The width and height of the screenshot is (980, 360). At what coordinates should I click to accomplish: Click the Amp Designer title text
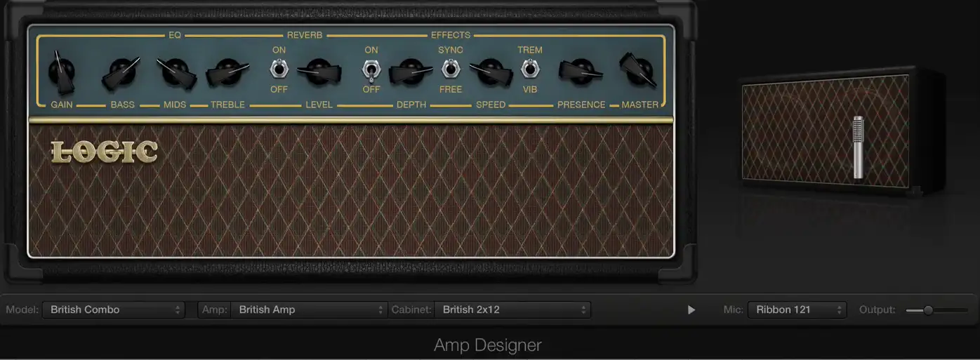pyautogui.click(x=488, y=345)
